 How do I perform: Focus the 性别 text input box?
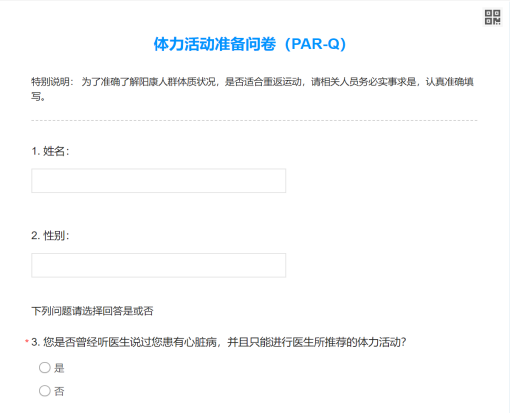tap(158, 265)
